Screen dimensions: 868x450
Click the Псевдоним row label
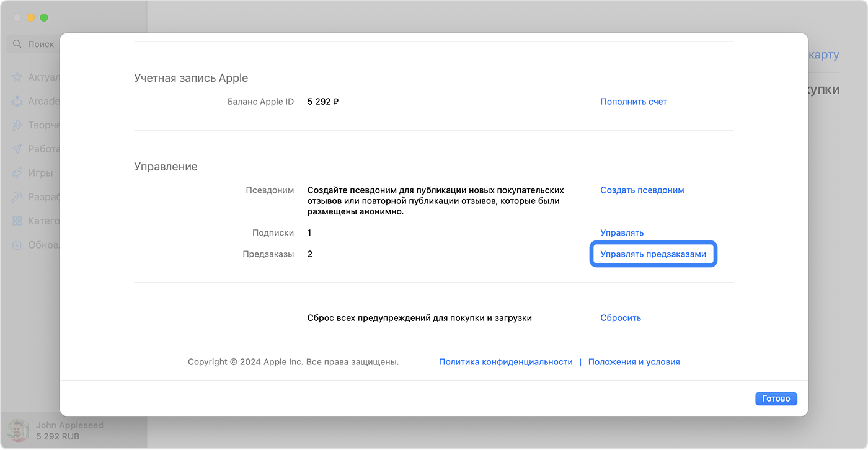pyautogui.click(x=270, y=190)
